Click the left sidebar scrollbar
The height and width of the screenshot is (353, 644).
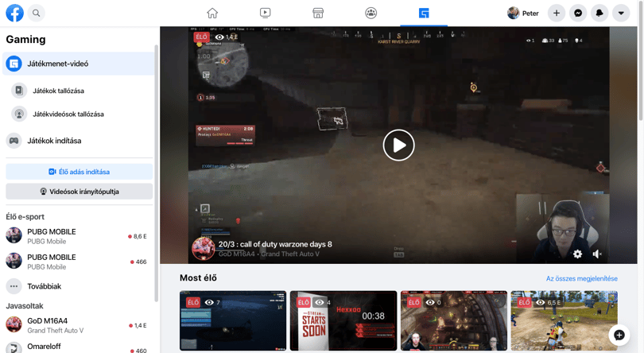(x=156, y=173)
